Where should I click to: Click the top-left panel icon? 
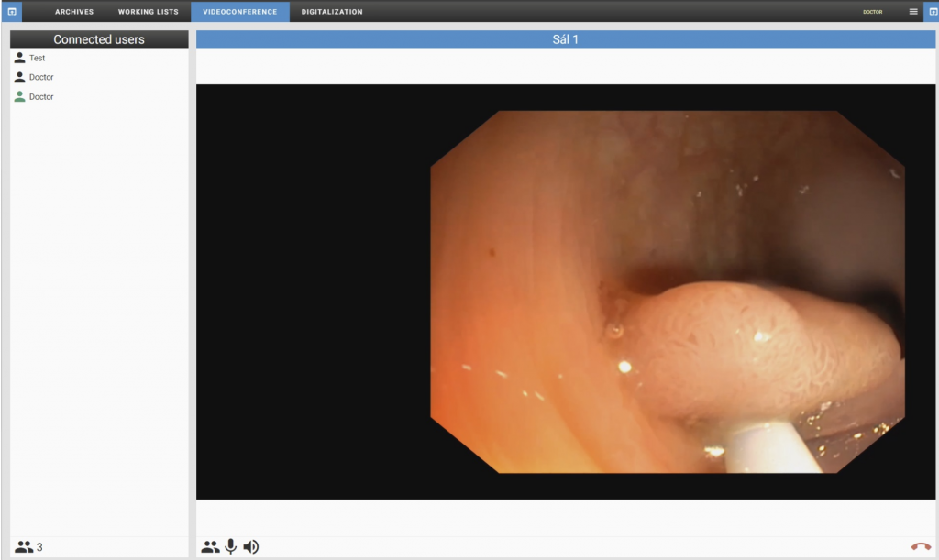[12, 12]
